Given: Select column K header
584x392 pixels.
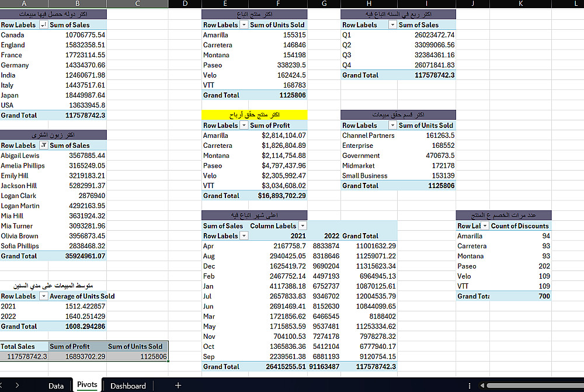Looking at the screenshot, I should (520, 4).
